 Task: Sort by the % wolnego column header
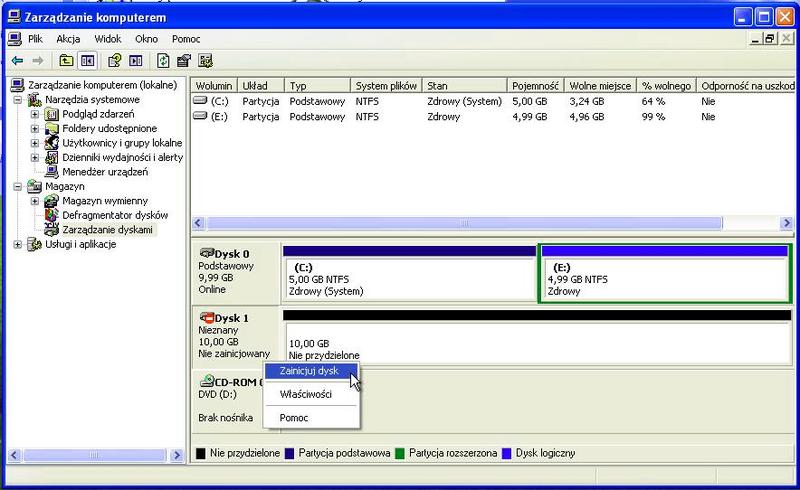pos(666,86)
